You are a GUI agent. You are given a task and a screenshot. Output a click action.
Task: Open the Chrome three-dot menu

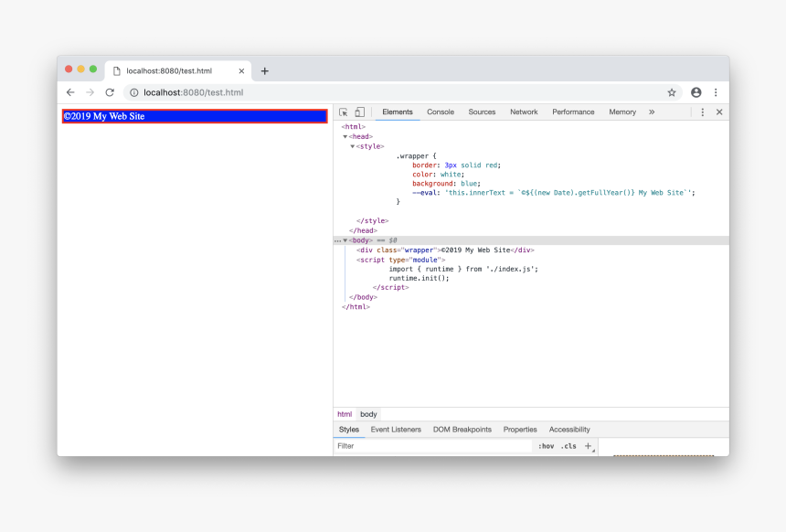(x=716, y=92)
